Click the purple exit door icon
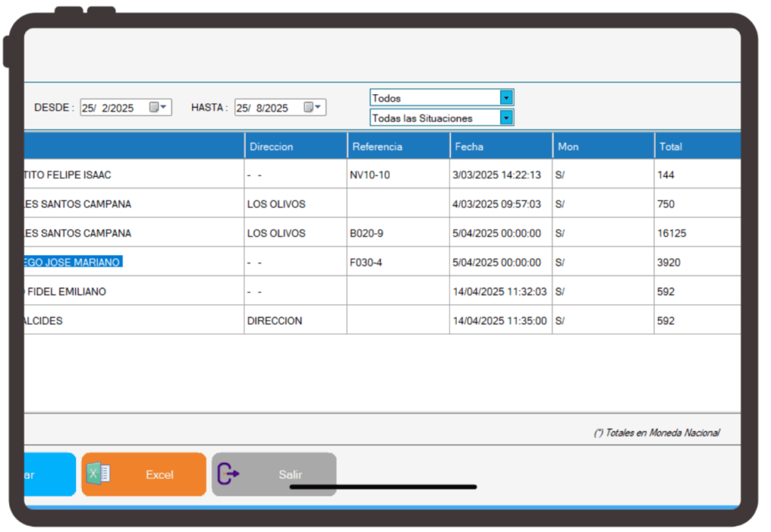This screenshot has height=532, width=771. 227,474
